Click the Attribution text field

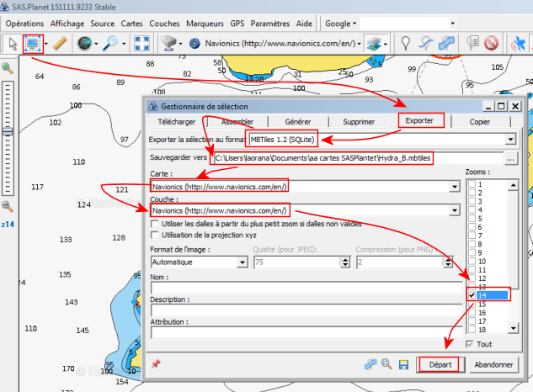(306, 332)
